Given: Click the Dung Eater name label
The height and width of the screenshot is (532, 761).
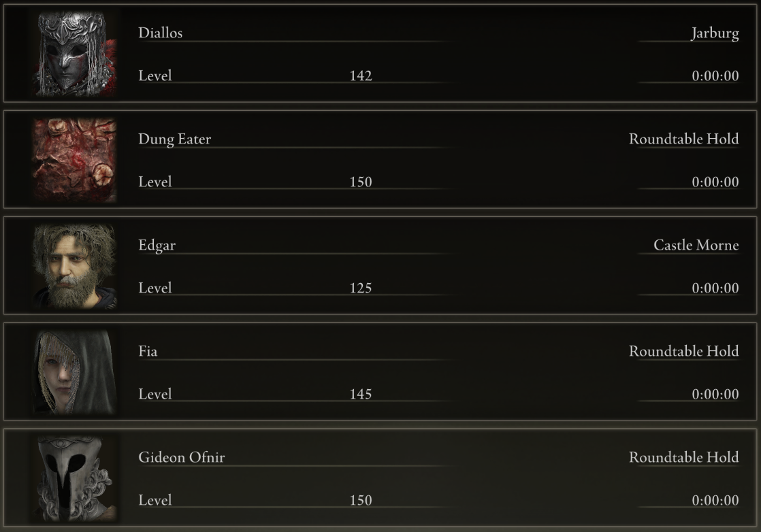Looking at the screenshot, I should tap(174, 139).
